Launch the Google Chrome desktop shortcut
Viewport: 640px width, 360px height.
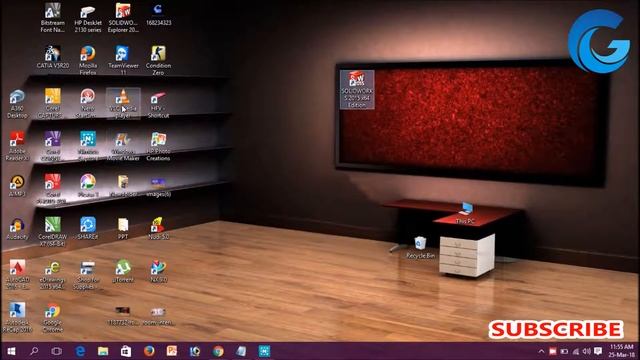53,318
